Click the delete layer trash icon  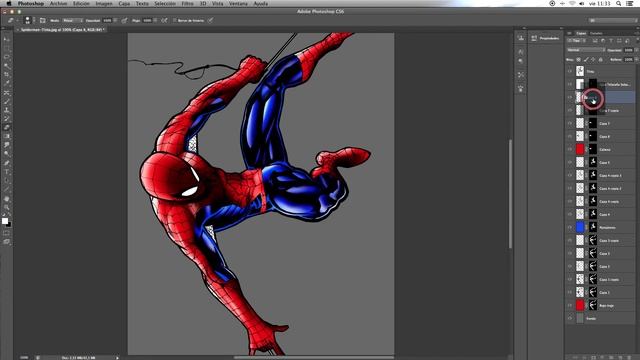point(629,357)
